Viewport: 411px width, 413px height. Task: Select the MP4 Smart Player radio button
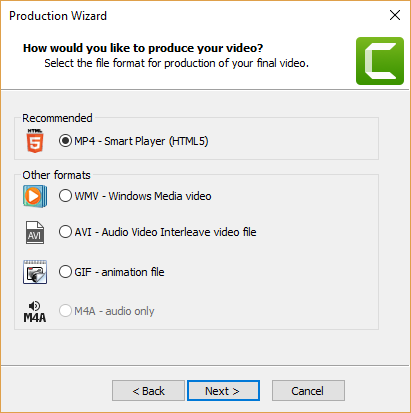[x=65, y=141]
